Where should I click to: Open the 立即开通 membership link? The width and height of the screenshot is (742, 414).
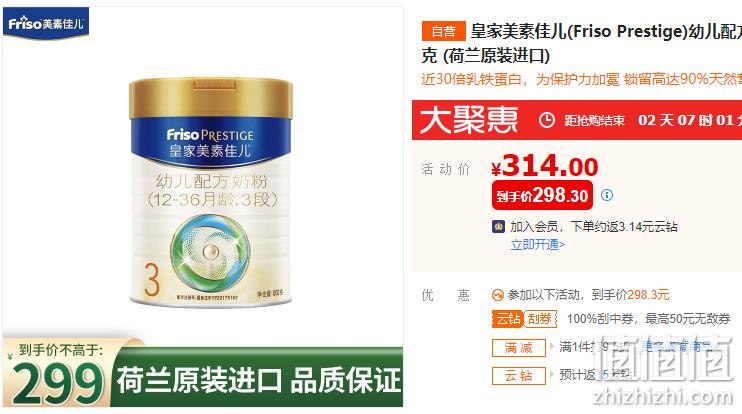pyautogui.click(x=538, y=245)
